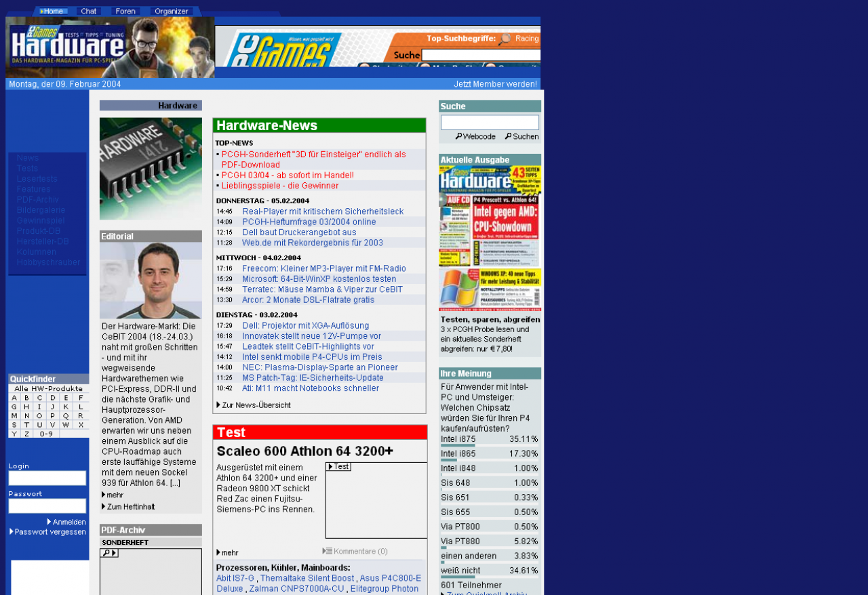Open Lieblingsspiele - die Gewinner news
Screen dimensions: 868x595
(x=279, y=186)
